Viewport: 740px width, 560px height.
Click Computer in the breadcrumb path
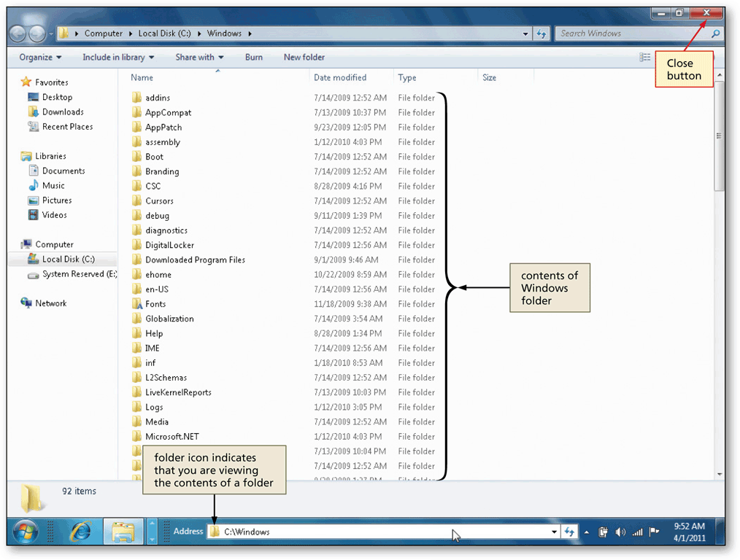point(104,34)
